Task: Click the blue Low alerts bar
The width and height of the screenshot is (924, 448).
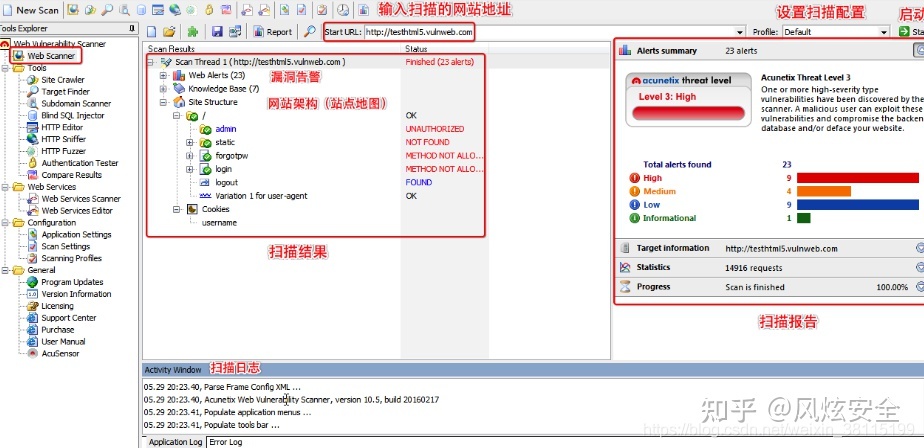Action: tap(857, 205)
